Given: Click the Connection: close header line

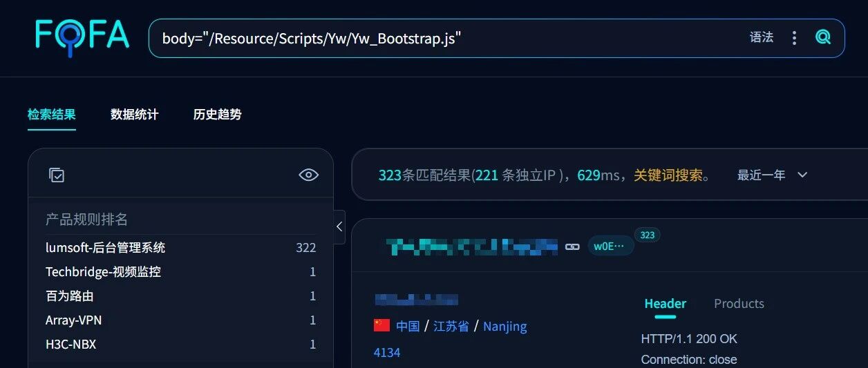Looking at the screenshot, I should pos(689,360).
